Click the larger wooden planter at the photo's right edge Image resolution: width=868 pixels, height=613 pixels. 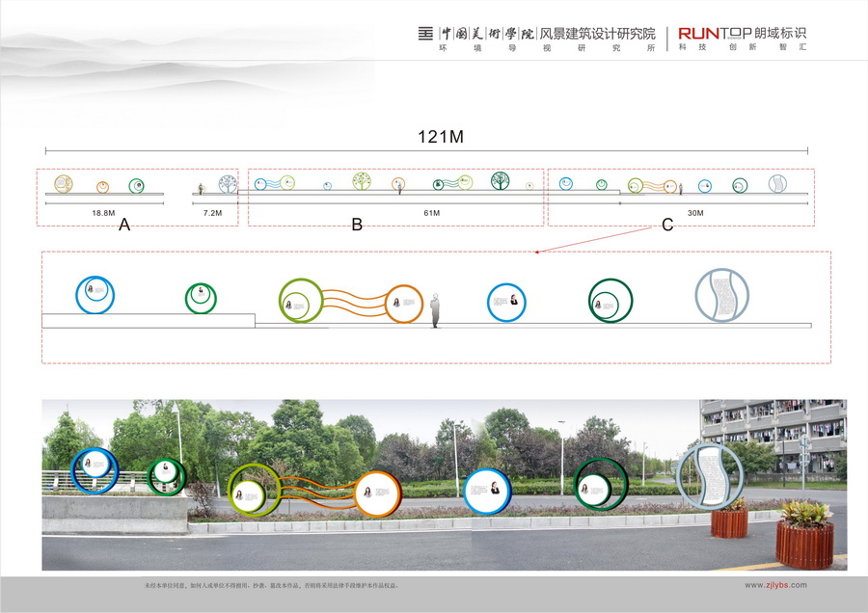click(805, 536)
